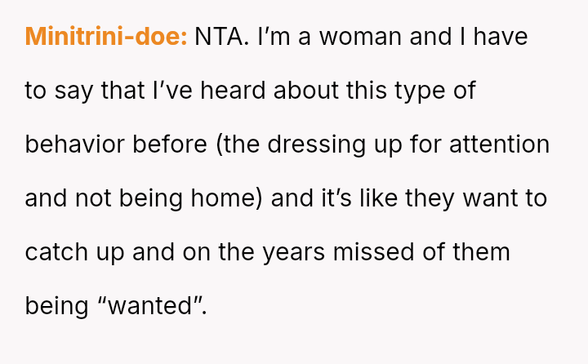
Task: Click the word "being" on last line
Action: [x=56, y=306]
